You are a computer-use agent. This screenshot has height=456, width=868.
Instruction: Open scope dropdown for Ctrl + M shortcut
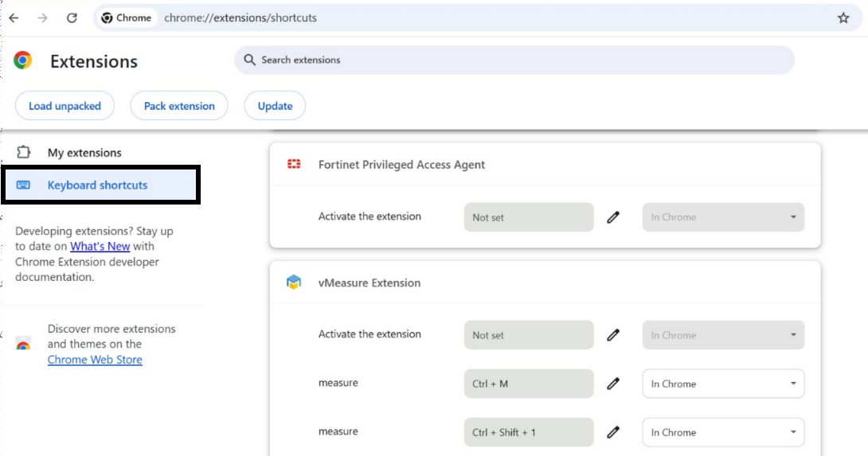click(x=723, y=384)
